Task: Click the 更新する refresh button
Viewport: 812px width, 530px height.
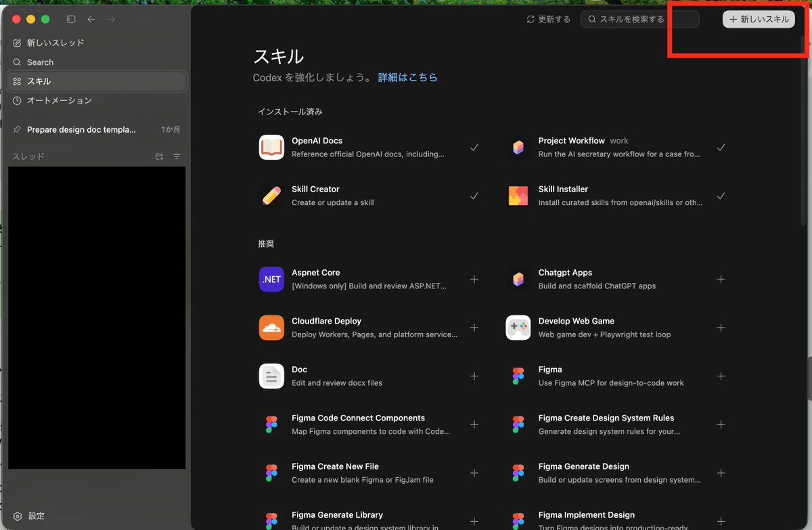Action: [548, 20]
